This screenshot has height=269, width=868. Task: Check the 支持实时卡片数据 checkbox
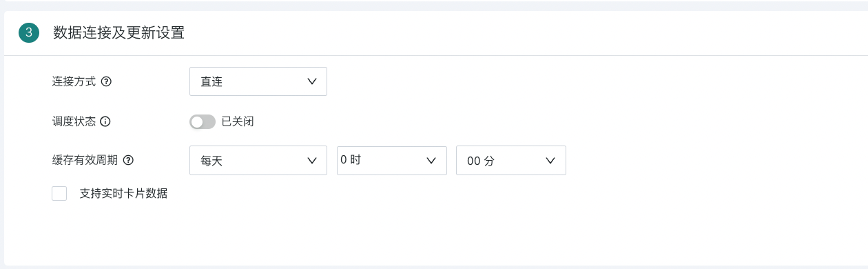(x=59, y=194)
